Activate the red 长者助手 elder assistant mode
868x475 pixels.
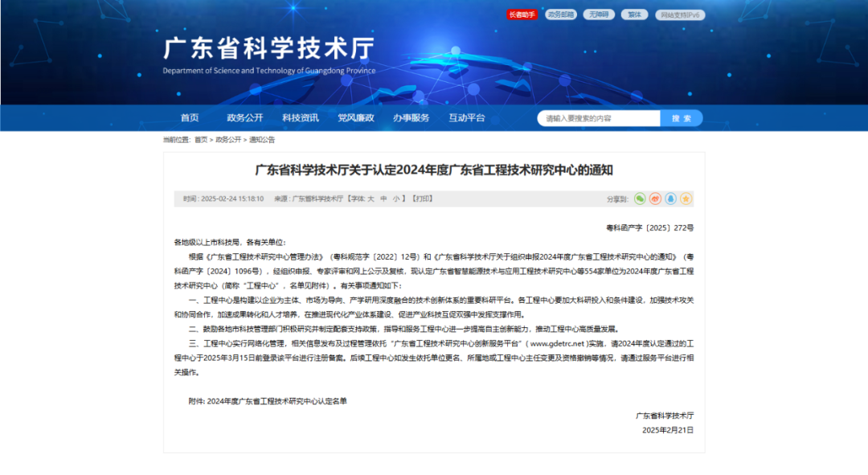[521, 14]
